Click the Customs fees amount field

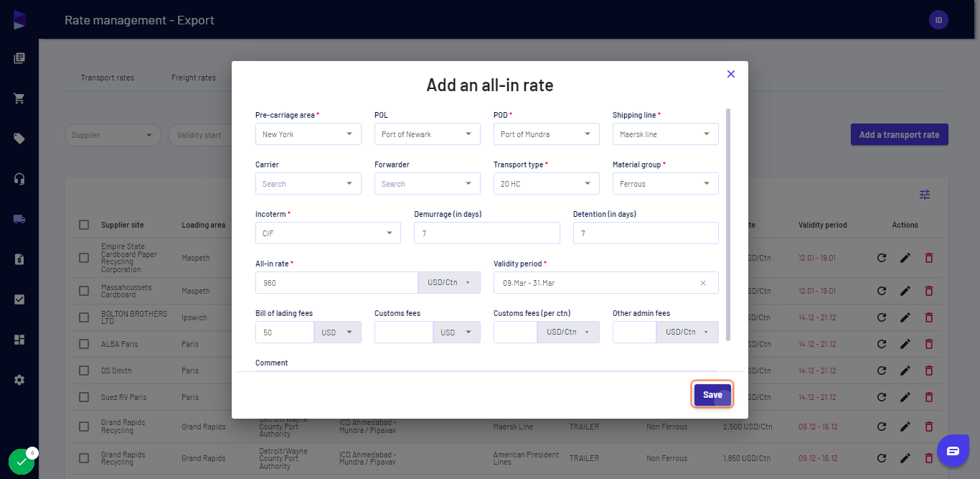[404, 332]
